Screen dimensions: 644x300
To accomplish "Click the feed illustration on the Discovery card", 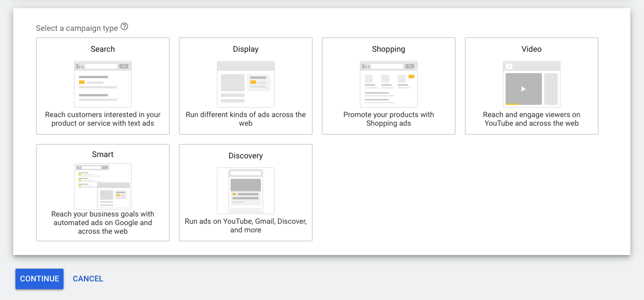I will pos(246,191).
